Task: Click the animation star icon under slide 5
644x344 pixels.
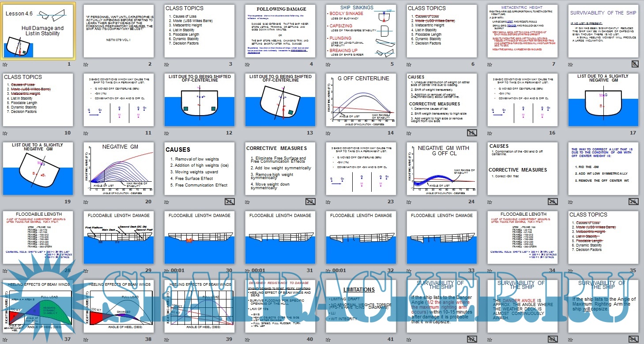Action: pyautogui.click(x=329, y=64)
